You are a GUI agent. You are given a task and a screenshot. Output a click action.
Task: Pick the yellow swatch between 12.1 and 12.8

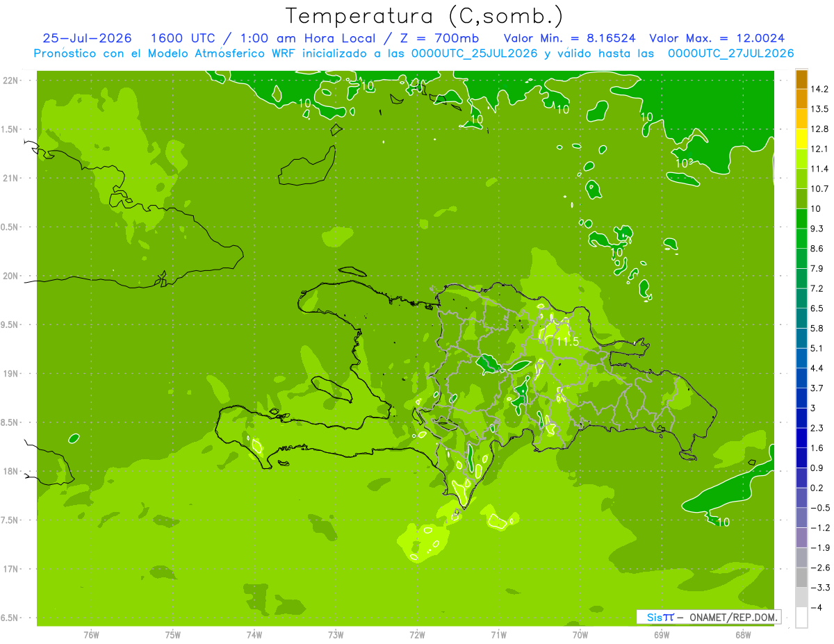801,139
